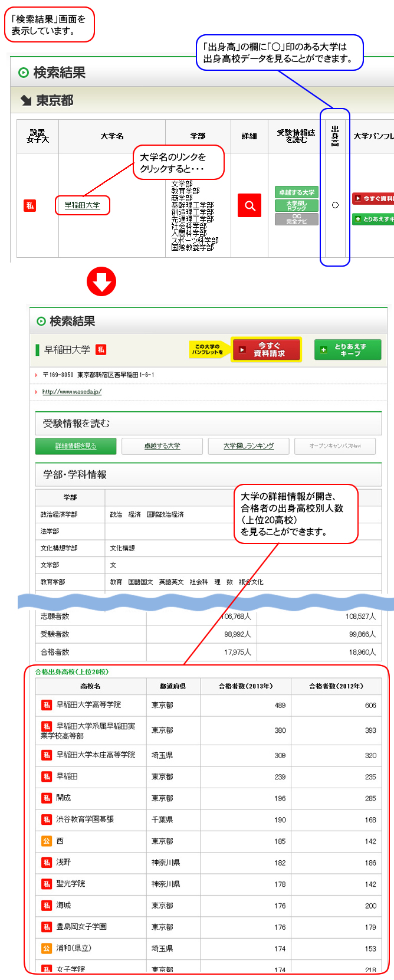Click the 私 badge beside 浅野

pos(47,863)
